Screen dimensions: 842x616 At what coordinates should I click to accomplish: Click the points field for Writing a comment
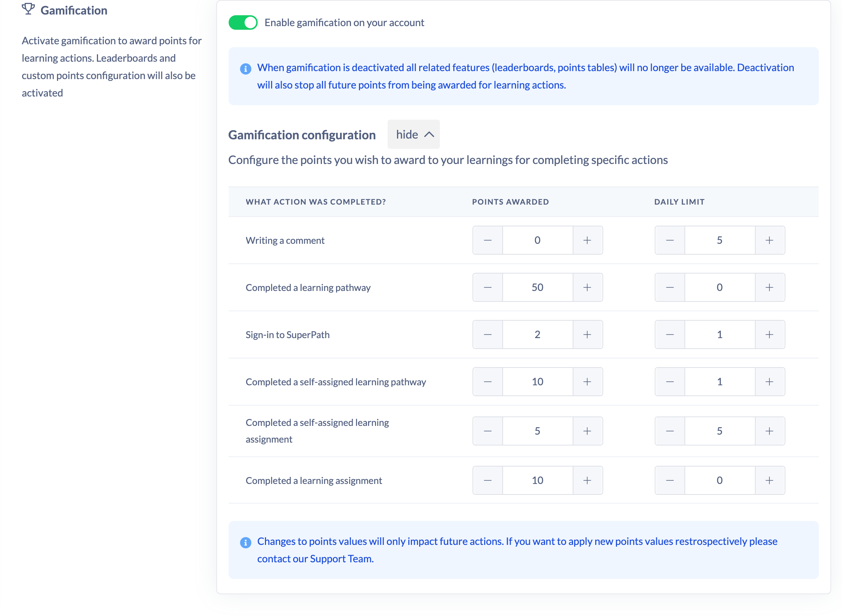point(538,240)
